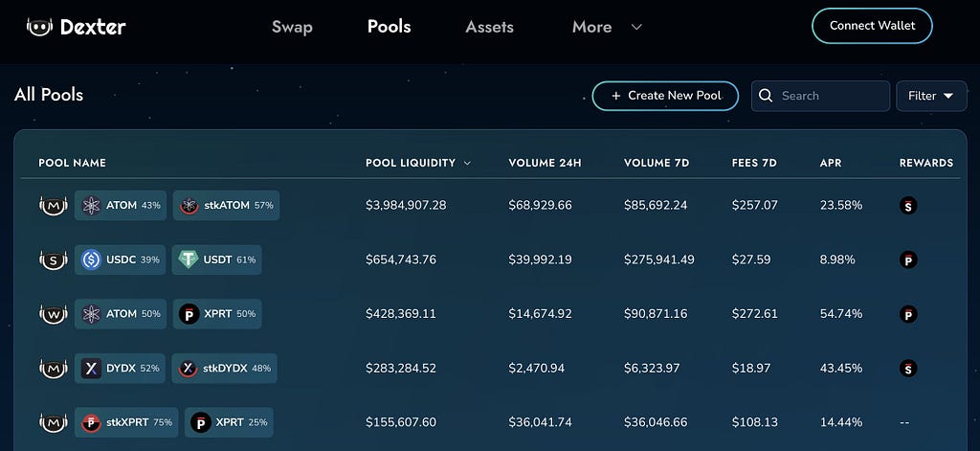Click the M pool-type icon in DYDX/stkDYDX row
Viewport: 980px width, 451px height.
coord(54,369)
